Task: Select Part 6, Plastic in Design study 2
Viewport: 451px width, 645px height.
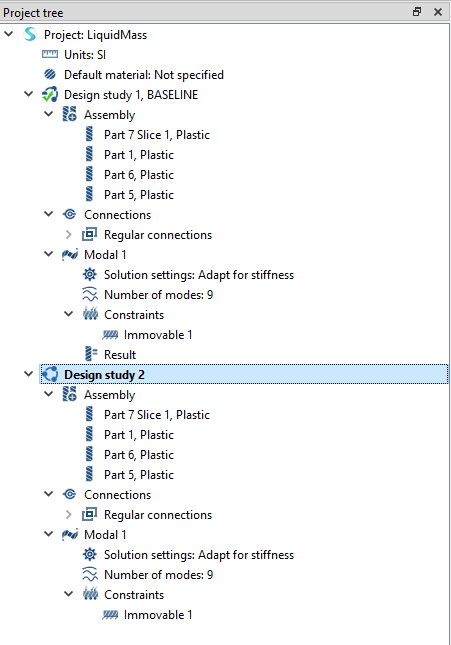Action: click(139, 455)
